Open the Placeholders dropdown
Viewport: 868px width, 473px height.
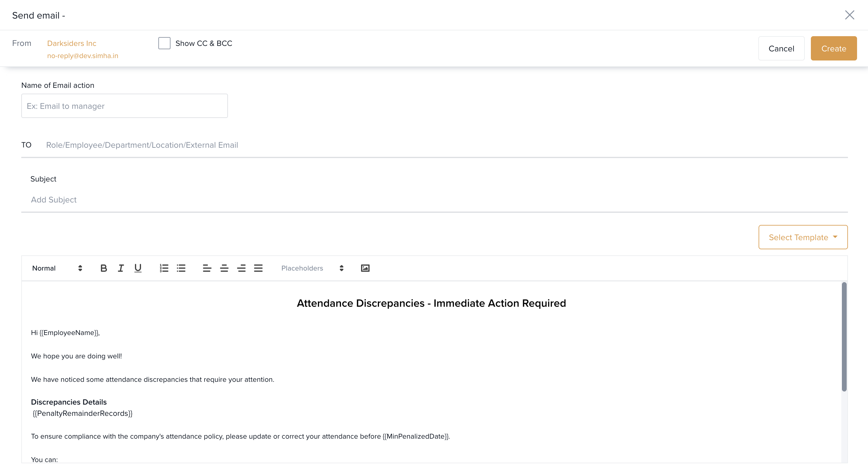point(312,268)
